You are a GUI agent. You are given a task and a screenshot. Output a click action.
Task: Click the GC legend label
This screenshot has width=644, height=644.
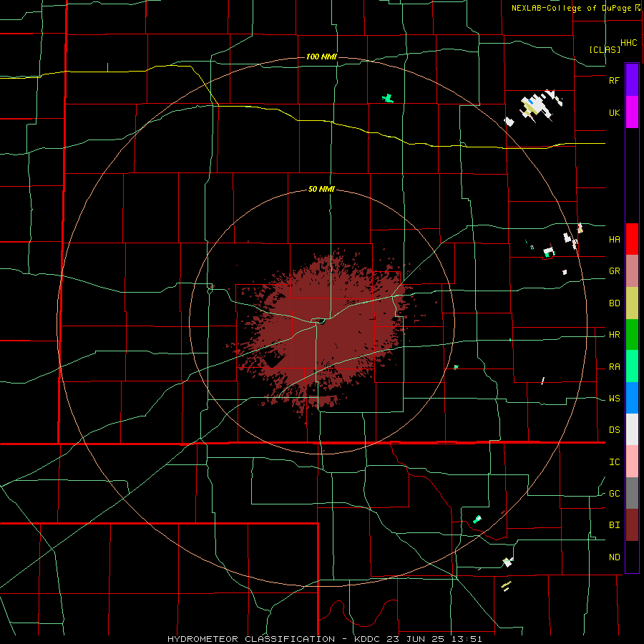click(614, 494)
